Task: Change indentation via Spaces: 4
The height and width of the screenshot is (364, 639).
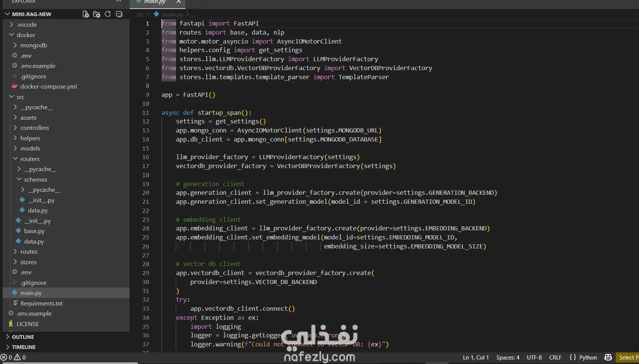Action: pos(508,357)
